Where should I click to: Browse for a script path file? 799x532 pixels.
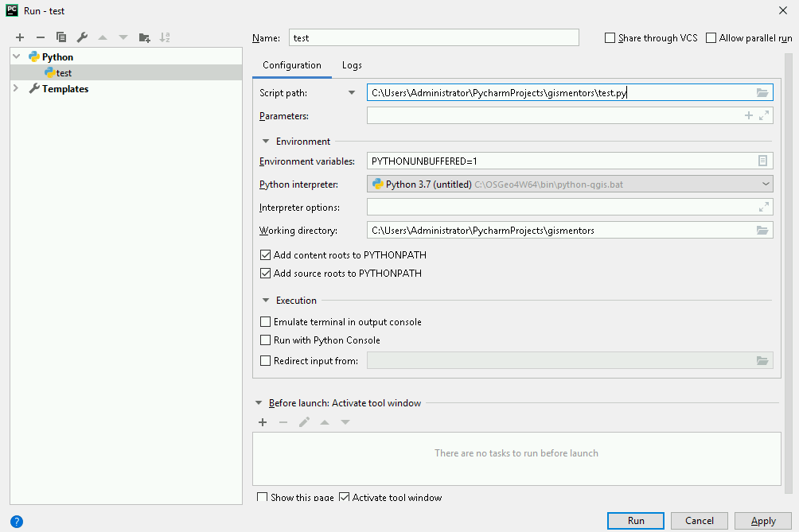762,91
